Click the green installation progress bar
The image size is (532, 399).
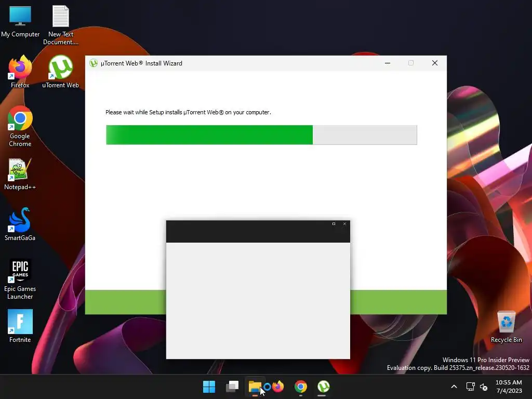click(x=261, y=135)
